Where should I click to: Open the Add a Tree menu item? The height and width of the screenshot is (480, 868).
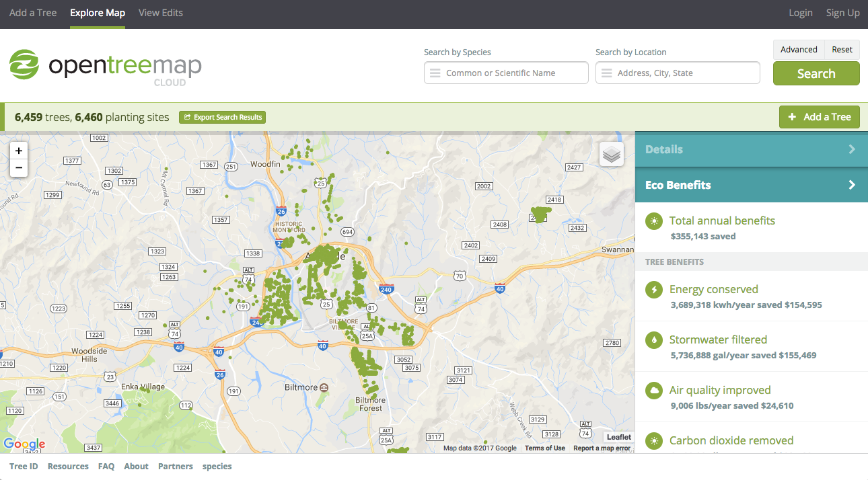click(33, 13)
